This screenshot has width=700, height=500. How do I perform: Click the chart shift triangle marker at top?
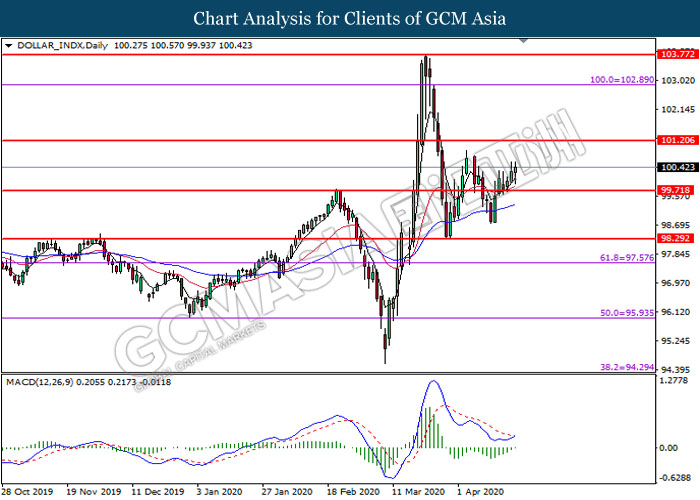(524, 41)
